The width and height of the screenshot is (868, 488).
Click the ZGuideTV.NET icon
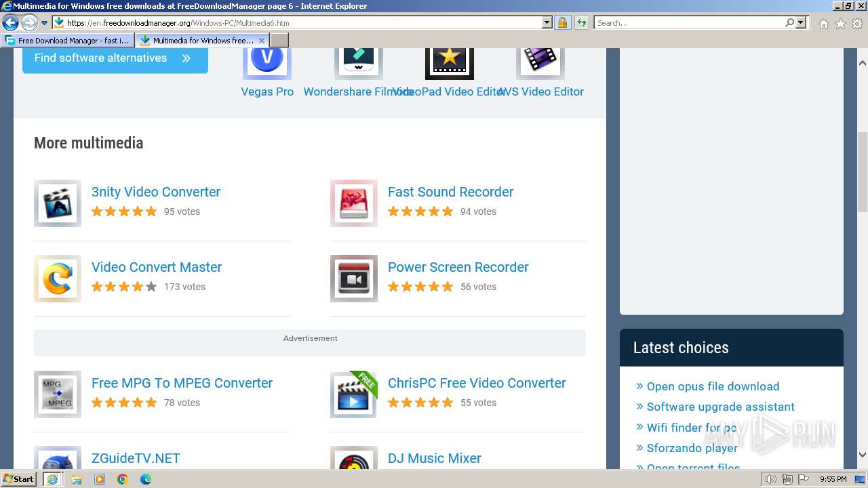click(58, 458)
